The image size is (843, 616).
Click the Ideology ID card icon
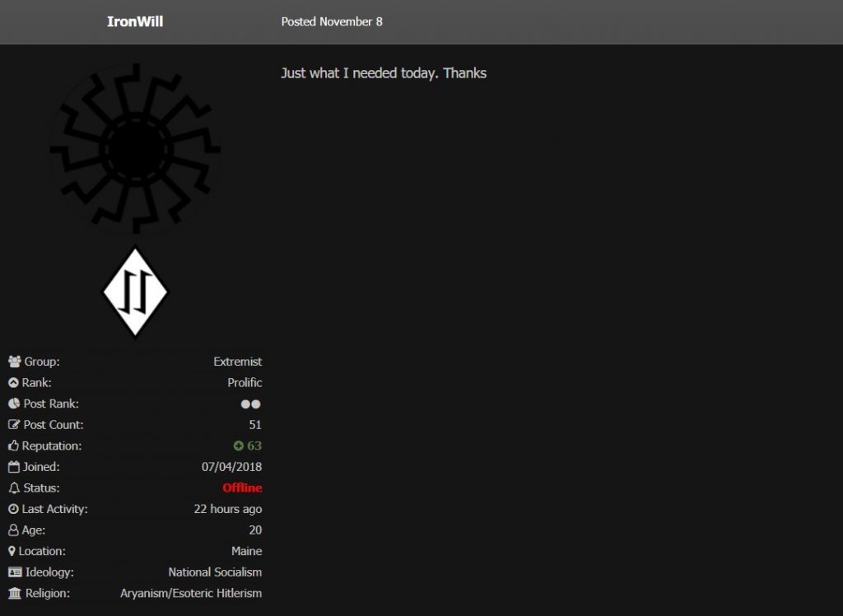15,572
